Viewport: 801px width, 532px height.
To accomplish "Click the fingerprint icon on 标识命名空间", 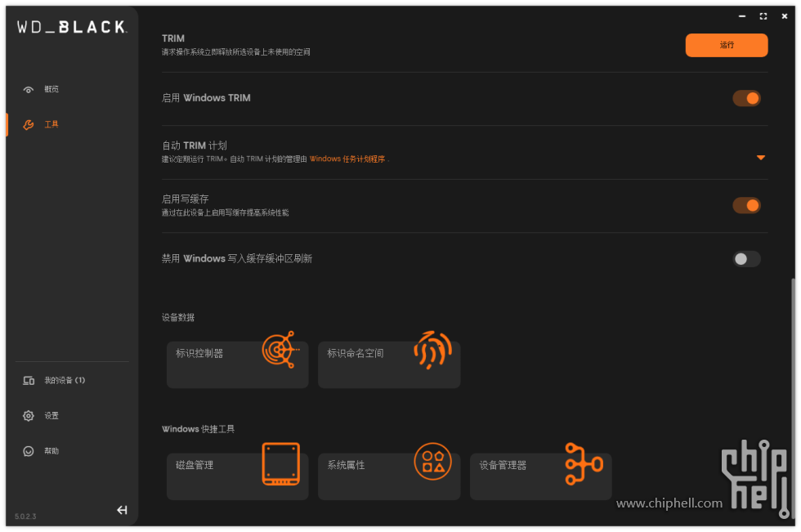I will tap(432, 350).
